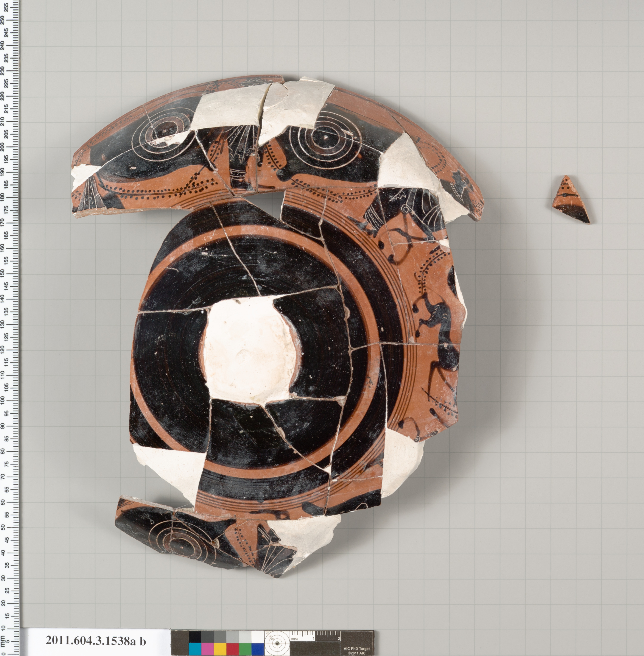The width and height of the screenshot is (644, 656).
Task: Click the magenta patch on color target
Action: pos(207,649)
